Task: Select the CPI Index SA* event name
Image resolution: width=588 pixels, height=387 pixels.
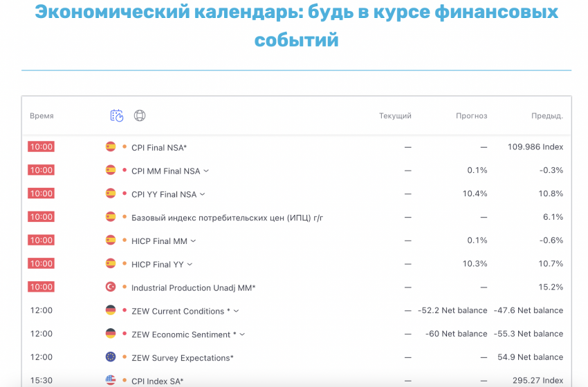Action: 158,381
